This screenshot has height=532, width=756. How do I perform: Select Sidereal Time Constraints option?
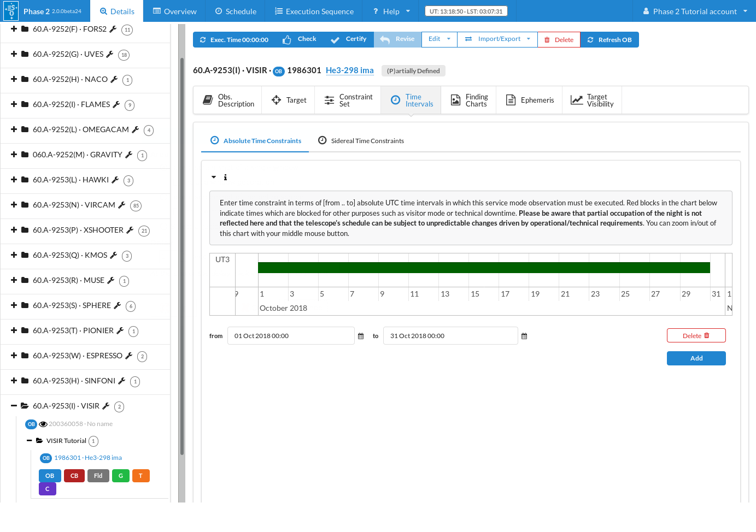click(x=361, y=141)
